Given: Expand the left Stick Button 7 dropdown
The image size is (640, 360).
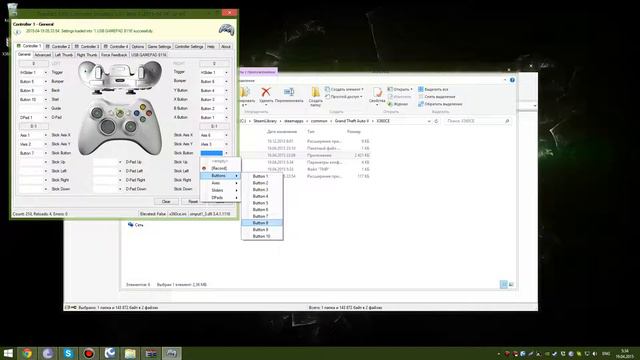Looking at the screenshot, I should click(x=45, y=153).
